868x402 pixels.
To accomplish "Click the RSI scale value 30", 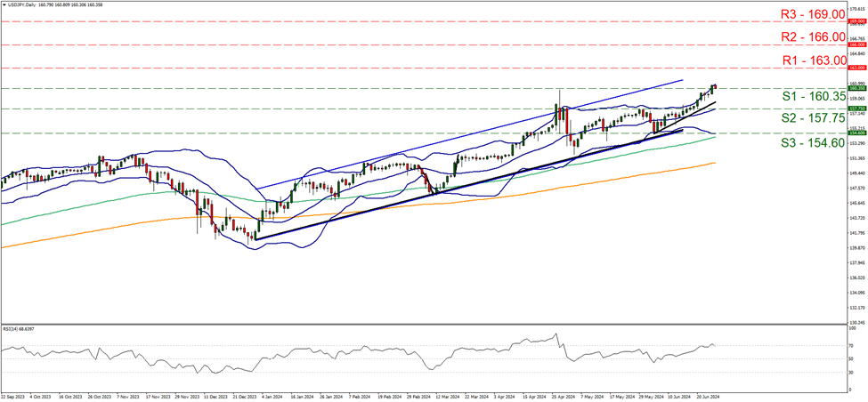I will (x=851, y=372).
